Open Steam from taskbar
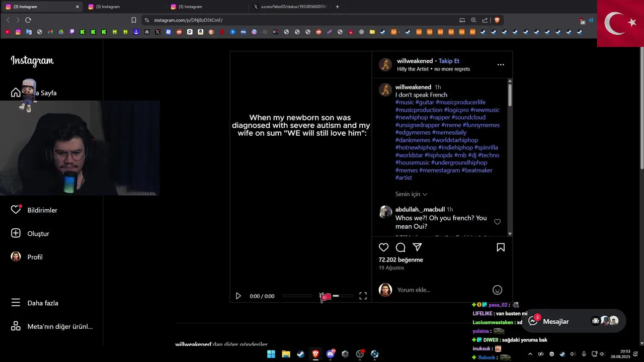 tap(300, 354)
